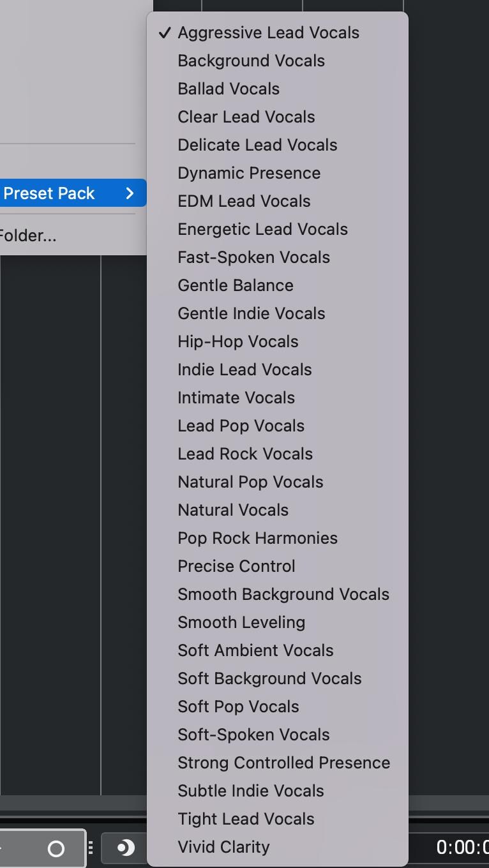The width and height of the screenshot is (489, 868).
Task: Choose the Folder... menu option
Action: 28,236
